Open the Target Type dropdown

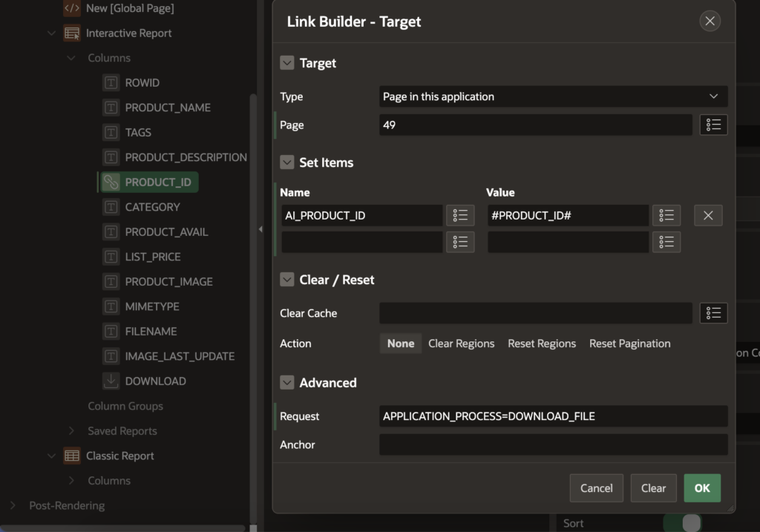point(553,96)
